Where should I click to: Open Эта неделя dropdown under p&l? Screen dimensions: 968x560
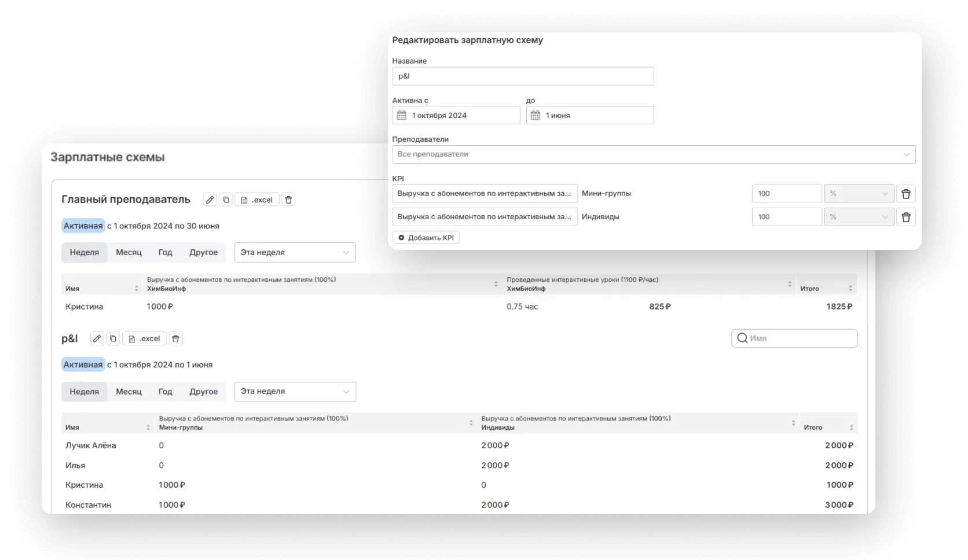click(x=295, y=392)
